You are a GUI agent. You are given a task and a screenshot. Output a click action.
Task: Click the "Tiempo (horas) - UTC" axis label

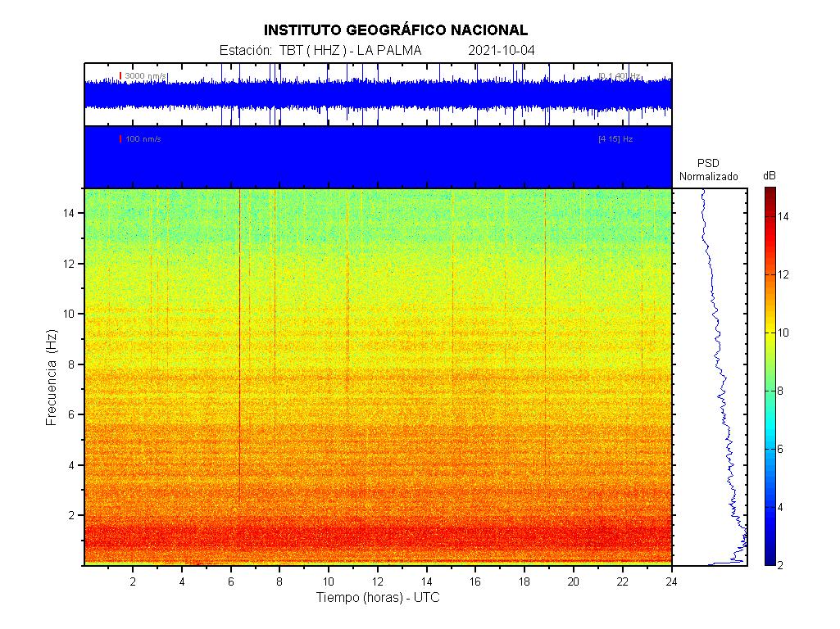click(x=378, y=597)
